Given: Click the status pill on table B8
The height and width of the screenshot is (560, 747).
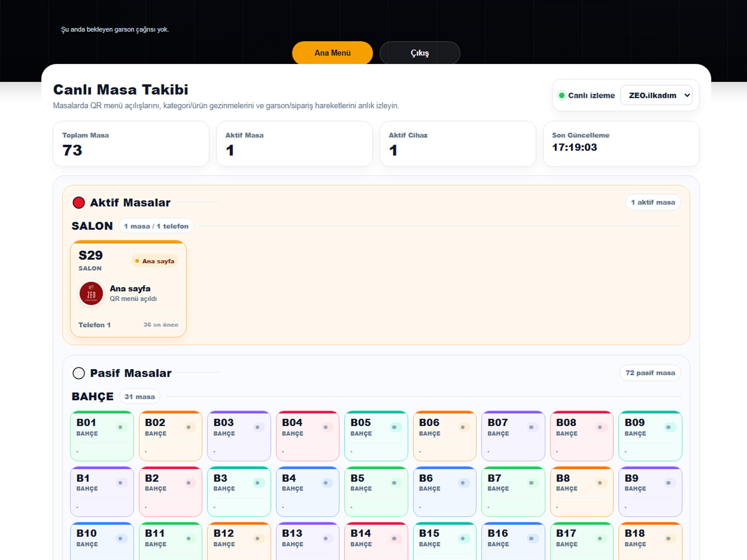Looking at the screenshot, I should tap(600, 483).
